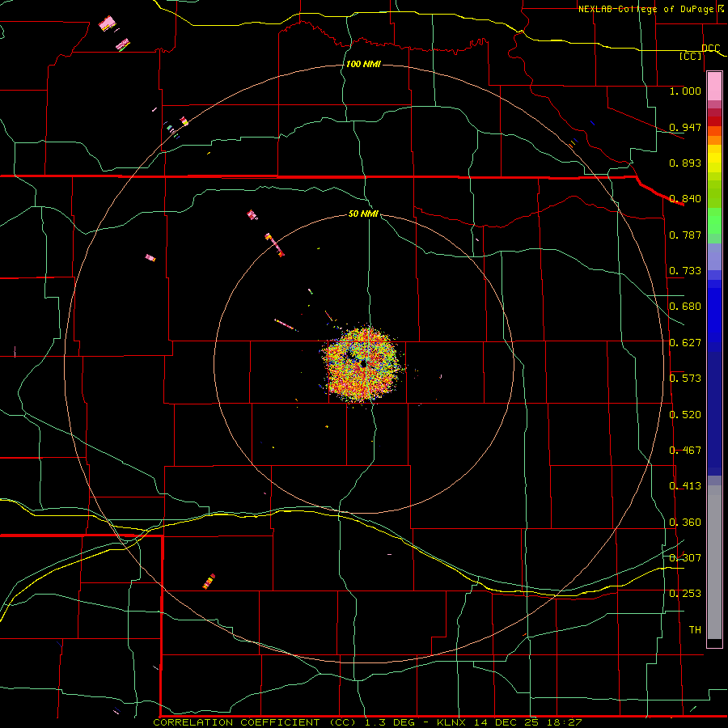Click the gray lower segment of the color bar

pyautogui.click(x=714, y=562)
